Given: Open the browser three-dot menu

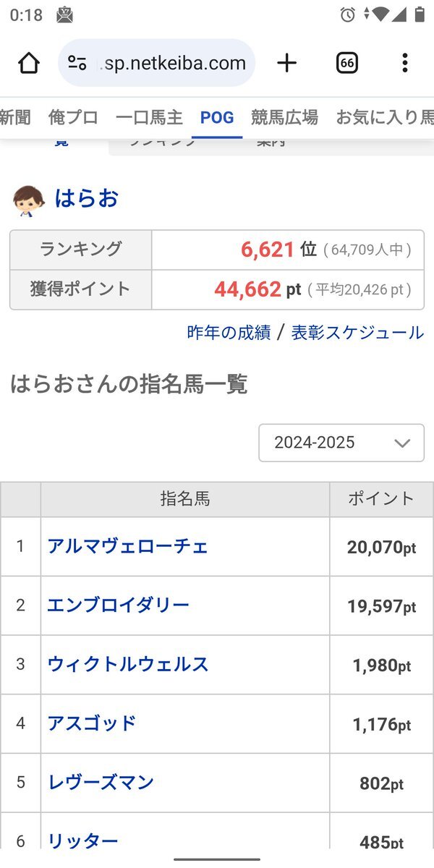Looking at the screenshot, I should point(404,64).
